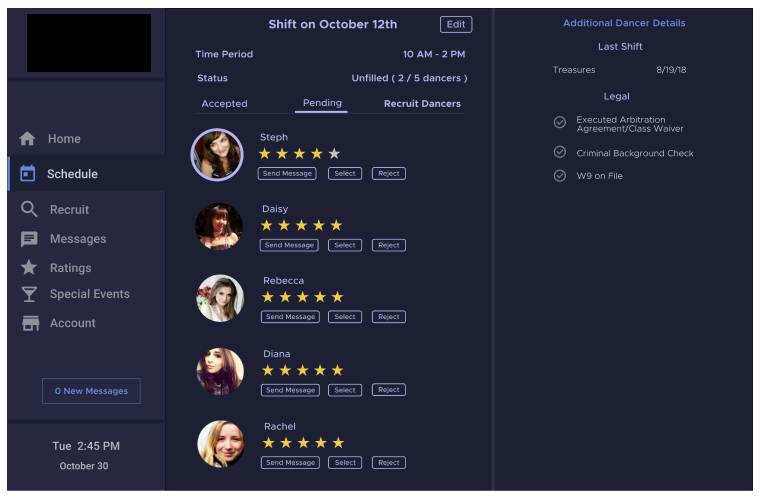Image resolution: width=761 pixels, height=499 pixels.
Task: Open Messages via chat bubble icon
Action: [29, 239]
